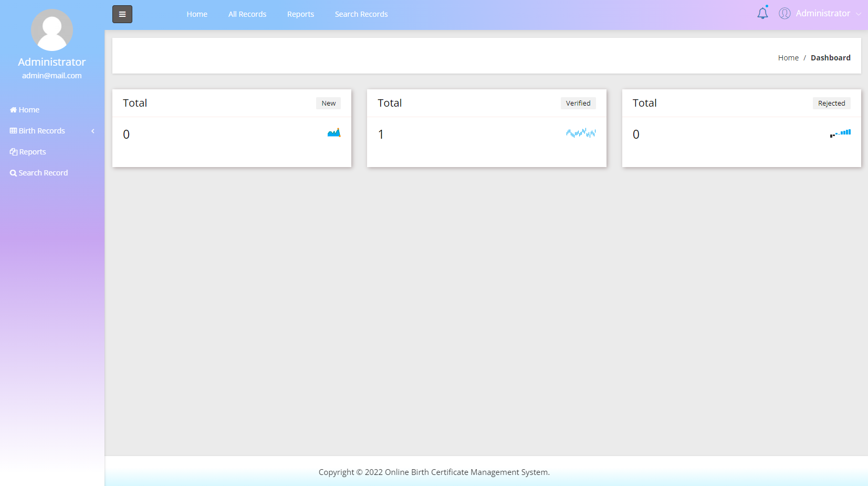
Task: Open Search Records in top navigation
Action: [x=361, y=14]
